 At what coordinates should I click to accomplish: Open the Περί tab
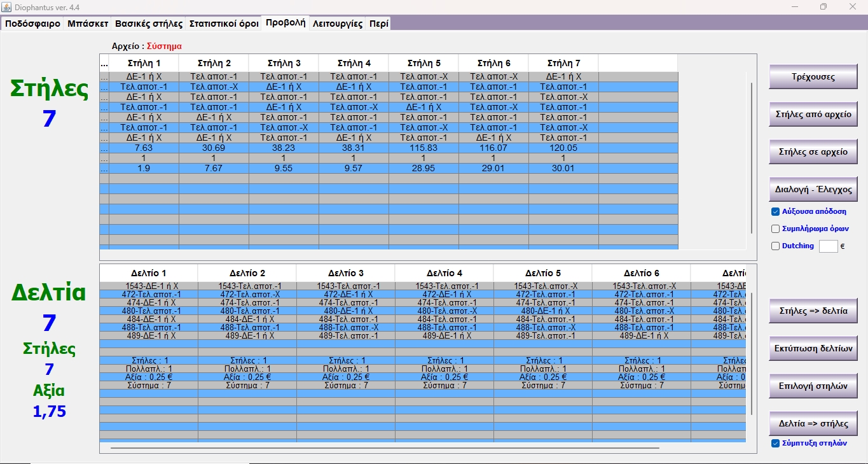[378, 24]
